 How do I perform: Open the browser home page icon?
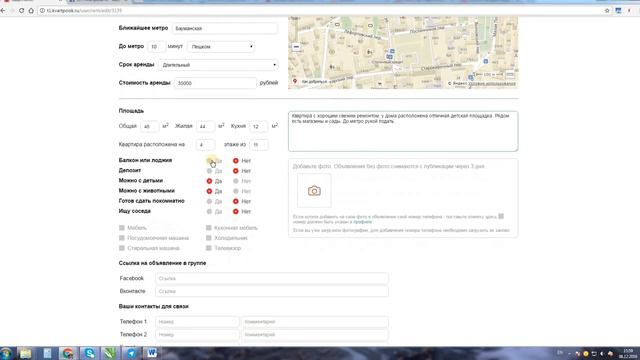[31, 11]
